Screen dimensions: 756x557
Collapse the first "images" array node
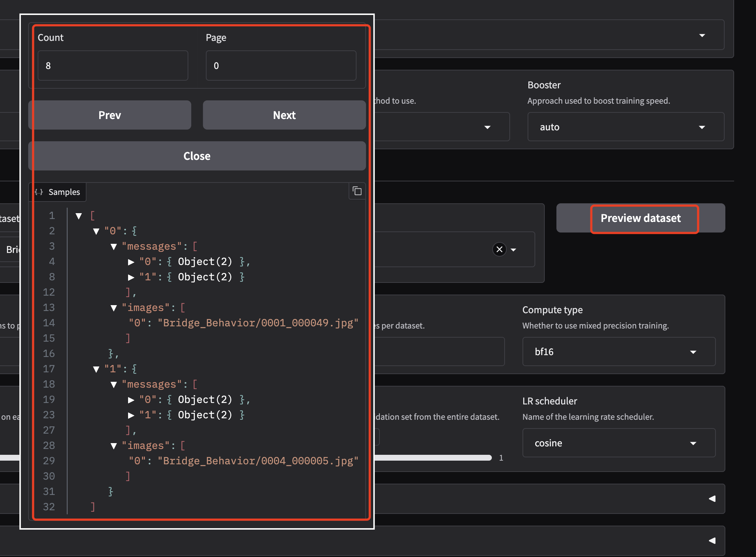tap(114, 308)
